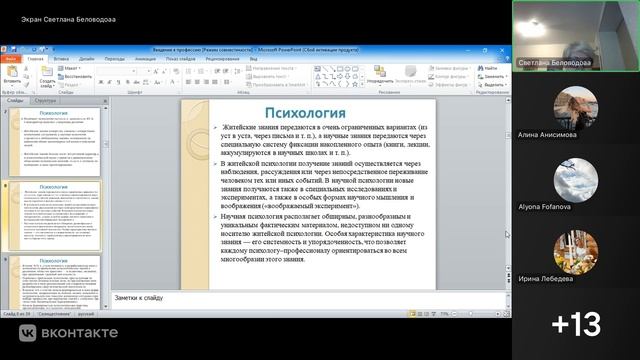Image resolution: width=640 pixels, height=360 pixels.
Task: Switch to the Вставка ribbon tab
Action: tap(61, 59)
